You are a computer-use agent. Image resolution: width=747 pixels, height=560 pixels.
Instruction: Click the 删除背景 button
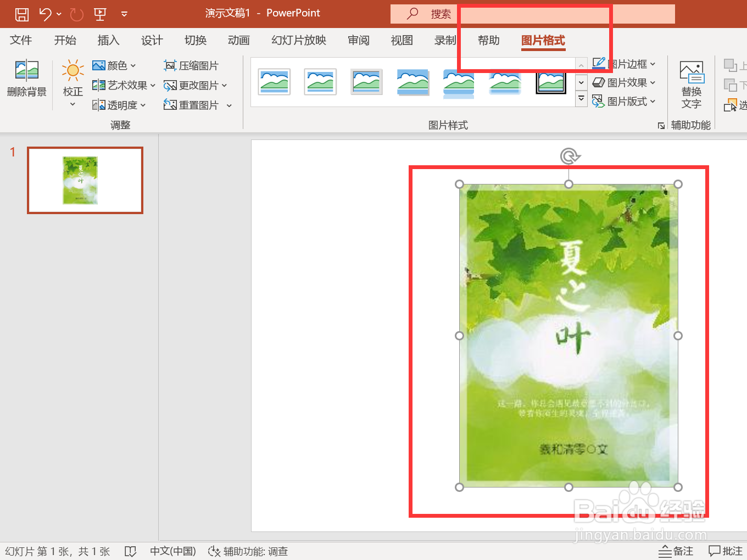click(26, 79)
